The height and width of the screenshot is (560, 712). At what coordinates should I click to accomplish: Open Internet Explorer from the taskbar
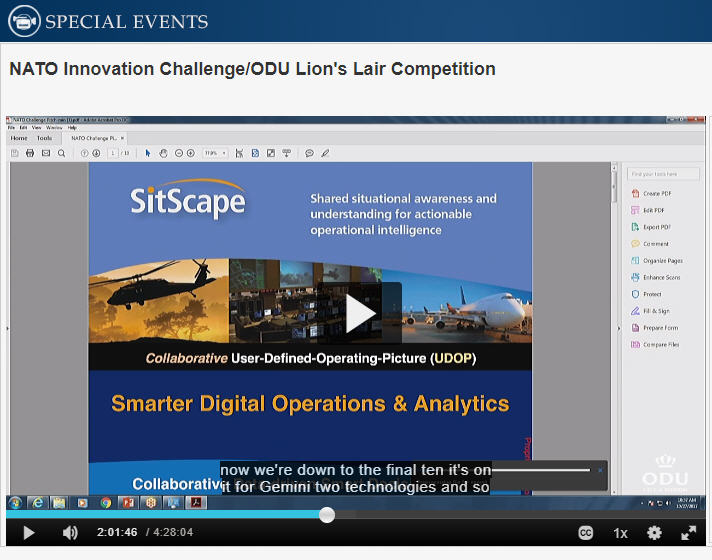click(38, 503)
